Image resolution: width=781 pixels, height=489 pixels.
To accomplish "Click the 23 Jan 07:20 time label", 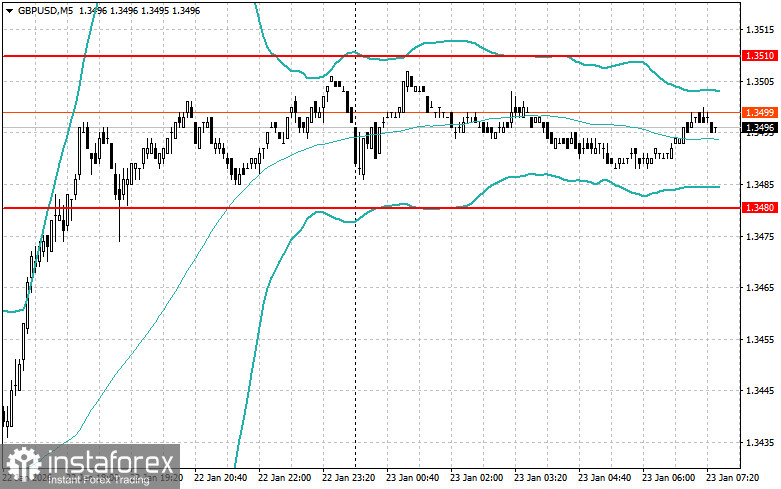I will (733, 478).
